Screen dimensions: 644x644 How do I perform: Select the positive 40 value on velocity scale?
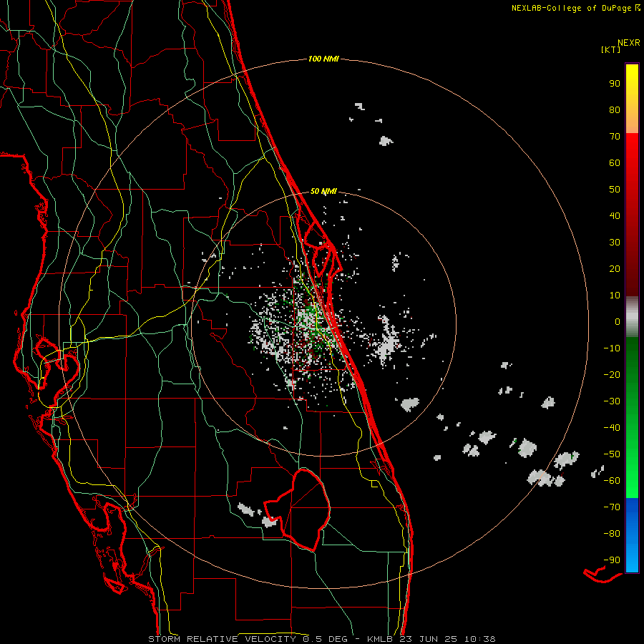(615, 215)
